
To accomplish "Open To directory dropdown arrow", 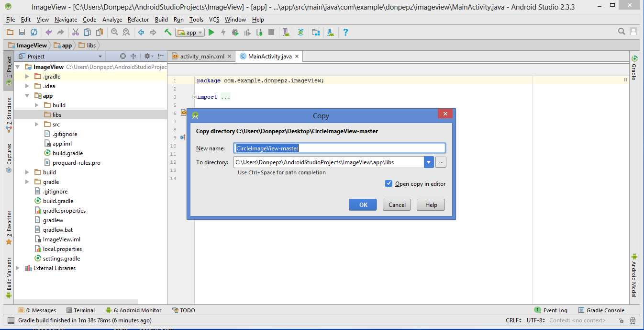I will point(429,162).
